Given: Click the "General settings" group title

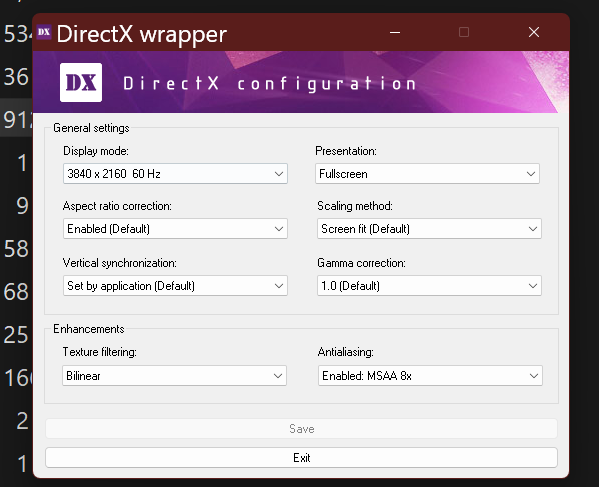Looking at the screenshot, I should pos(91,128).
